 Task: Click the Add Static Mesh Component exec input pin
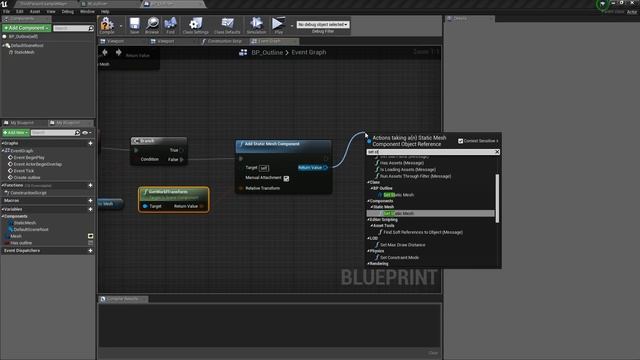click(x=241, y=159)
